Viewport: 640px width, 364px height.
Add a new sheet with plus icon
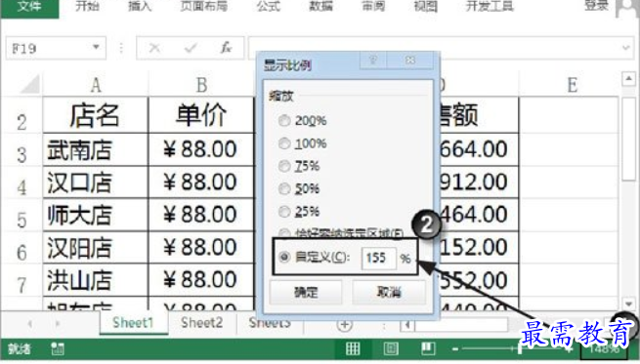pos(345,324)
